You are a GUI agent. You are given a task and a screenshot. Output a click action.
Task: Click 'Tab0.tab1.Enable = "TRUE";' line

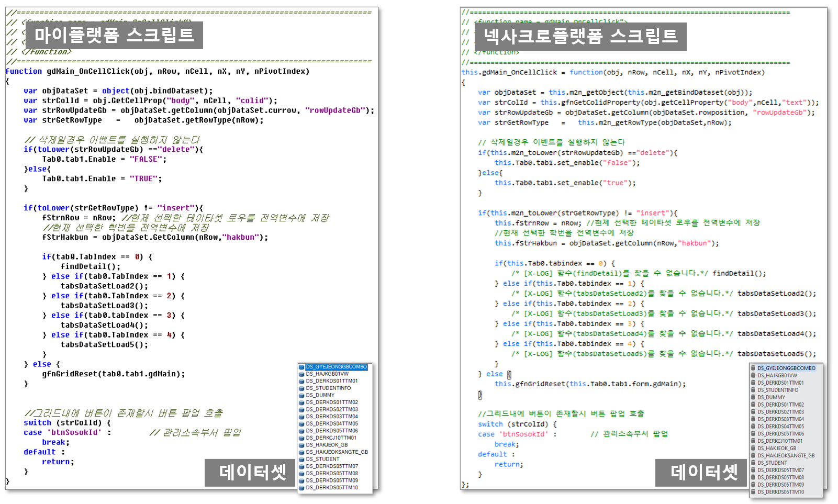point(102,178)
